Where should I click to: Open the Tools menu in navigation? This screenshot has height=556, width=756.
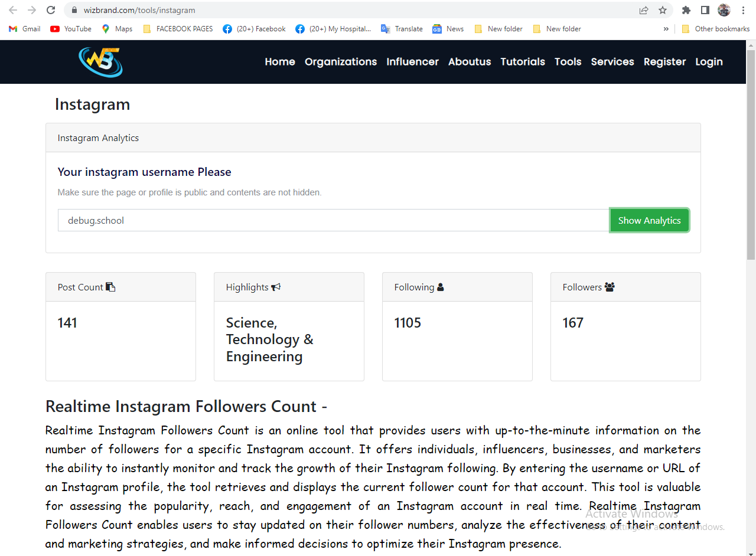568,62
